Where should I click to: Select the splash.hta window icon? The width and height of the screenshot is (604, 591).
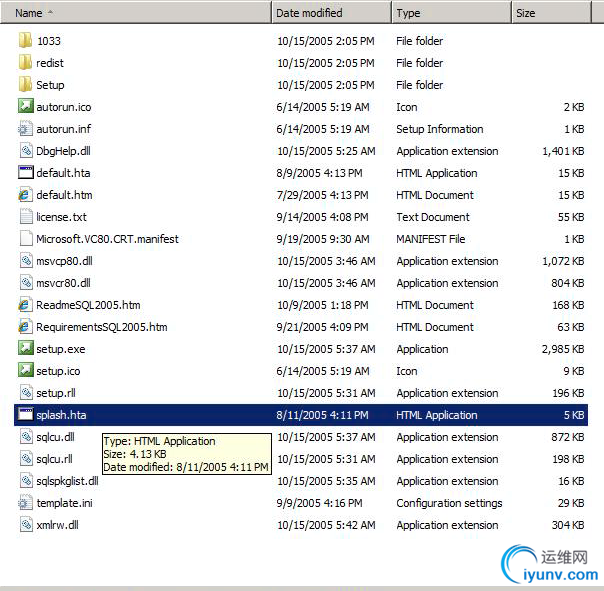pyautogui.click(x=25, y=414)
